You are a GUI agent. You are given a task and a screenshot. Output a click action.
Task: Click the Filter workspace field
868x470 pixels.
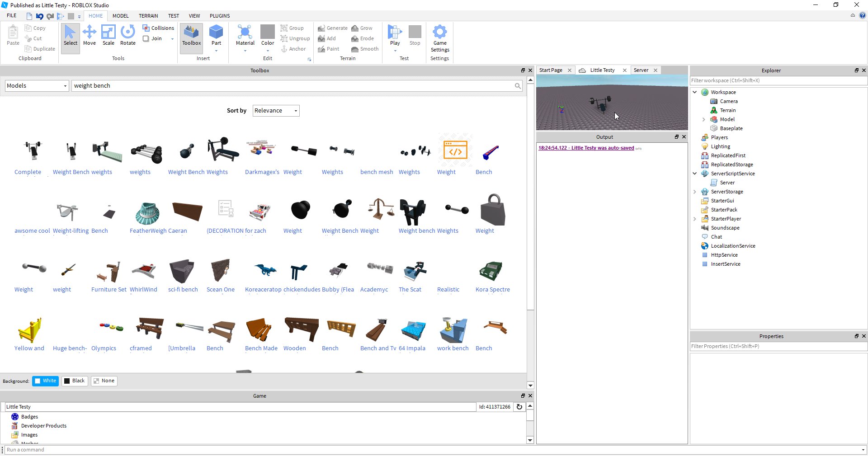(x=778, y=80)
